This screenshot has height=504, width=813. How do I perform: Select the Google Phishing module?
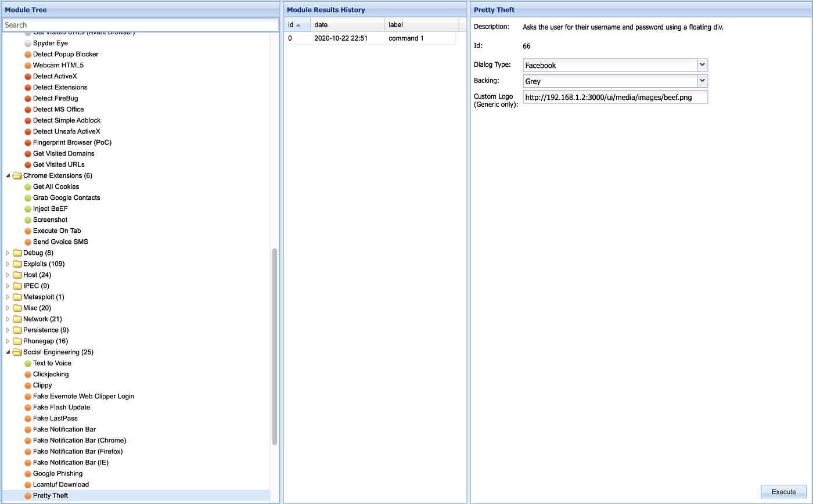tap(57, 473)
